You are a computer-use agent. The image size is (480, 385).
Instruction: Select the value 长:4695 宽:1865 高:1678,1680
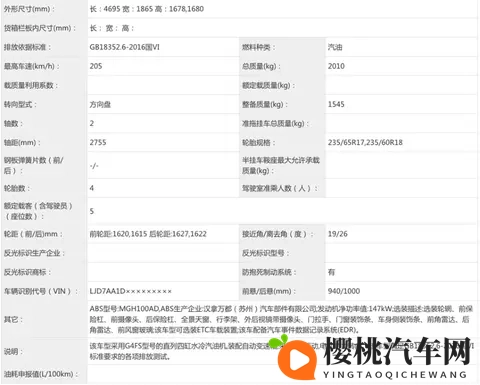(x=146, y=9)
